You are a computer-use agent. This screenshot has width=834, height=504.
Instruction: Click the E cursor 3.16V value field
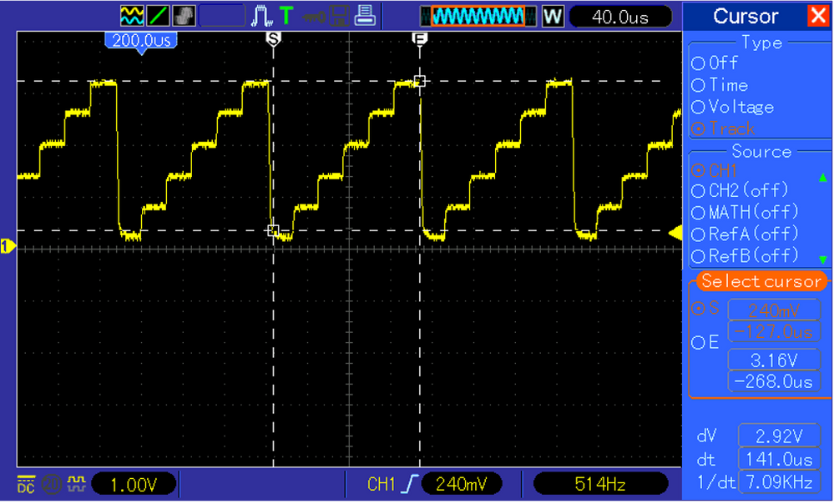(x=773, y=360)
